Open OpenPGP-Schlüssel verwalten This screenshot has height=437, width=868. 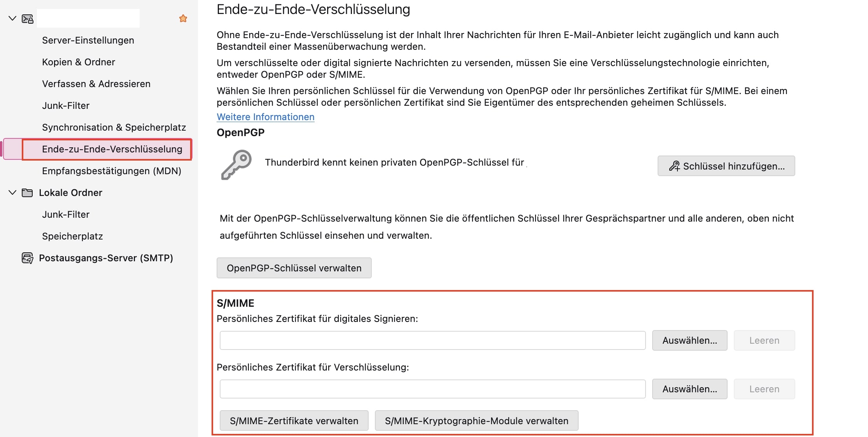294,268
